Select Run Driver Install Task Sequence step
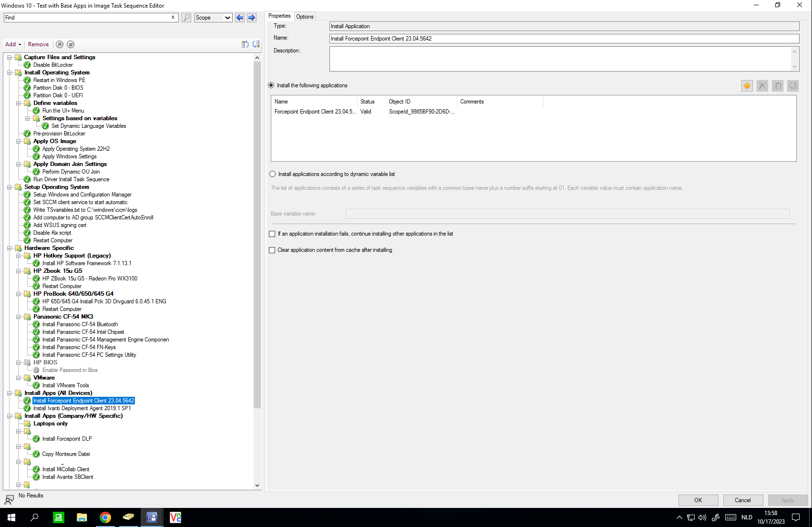 point(71,179)
